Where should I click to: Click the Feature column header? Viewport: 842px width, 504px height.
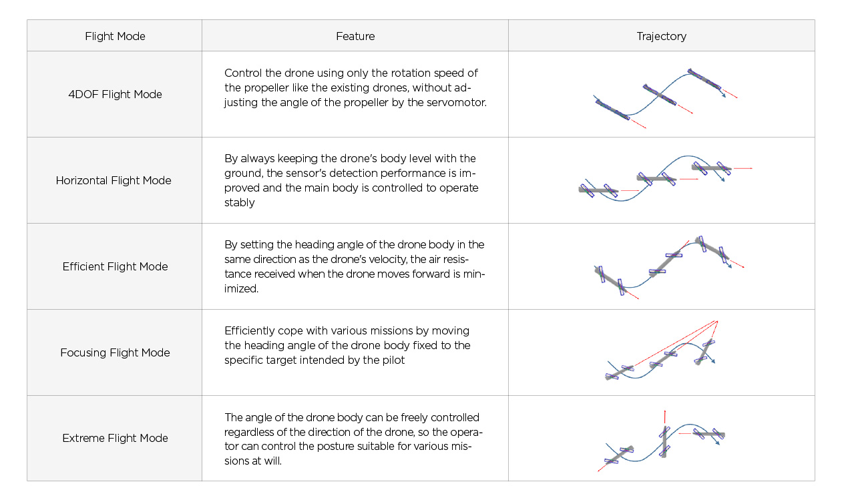point(355,36)
